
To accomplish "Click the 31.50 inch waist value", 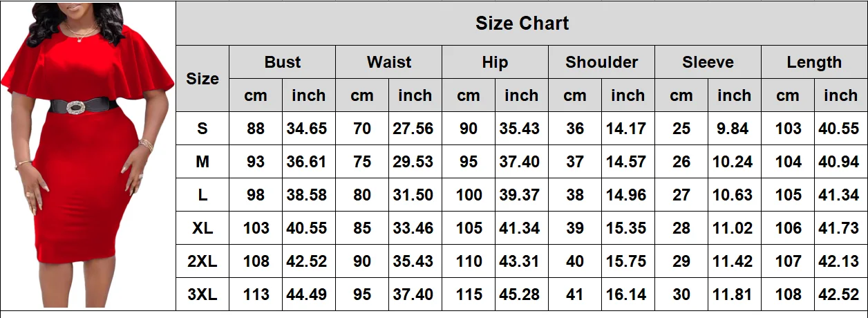I will 415,195.
